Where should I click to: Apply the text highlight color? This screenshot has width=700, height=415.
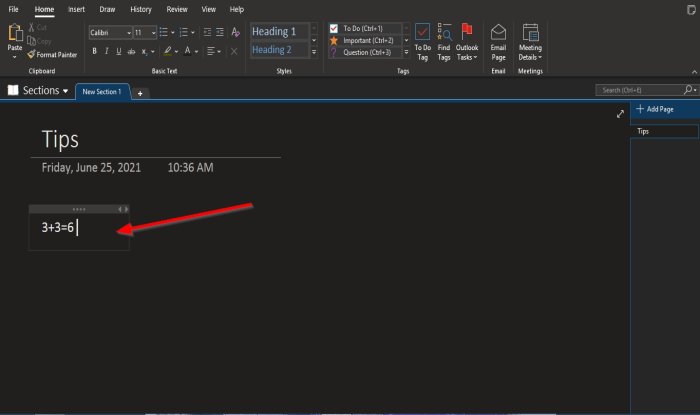167,51
